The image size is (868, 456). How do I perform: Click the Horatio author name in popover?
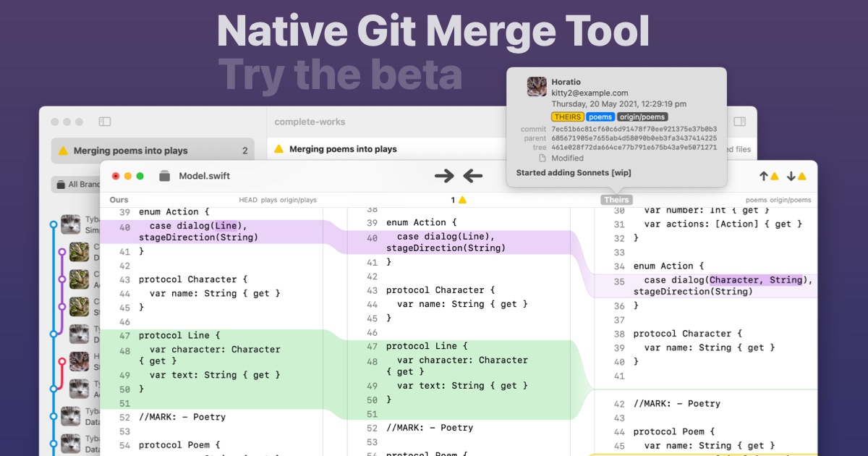pyautogui.click(x=566, y=83)
